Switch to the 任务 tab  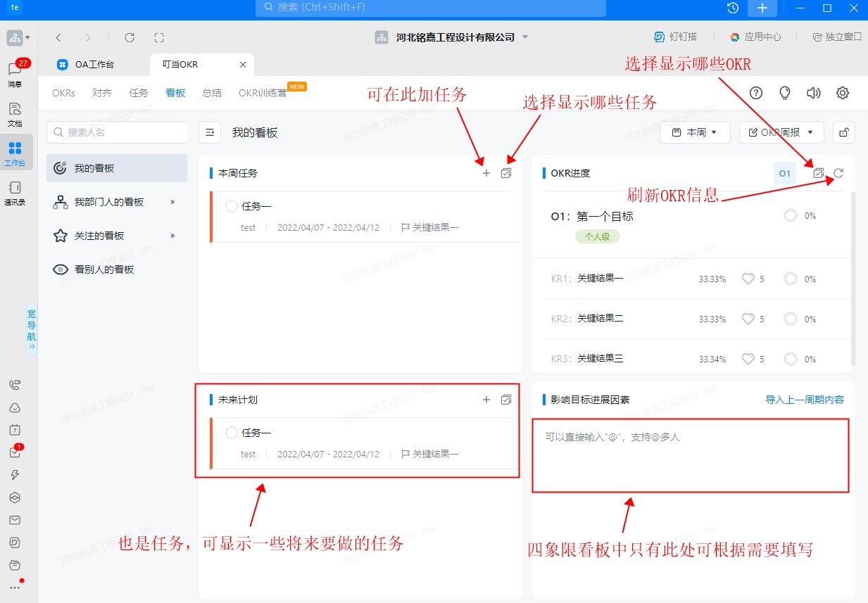139,93
